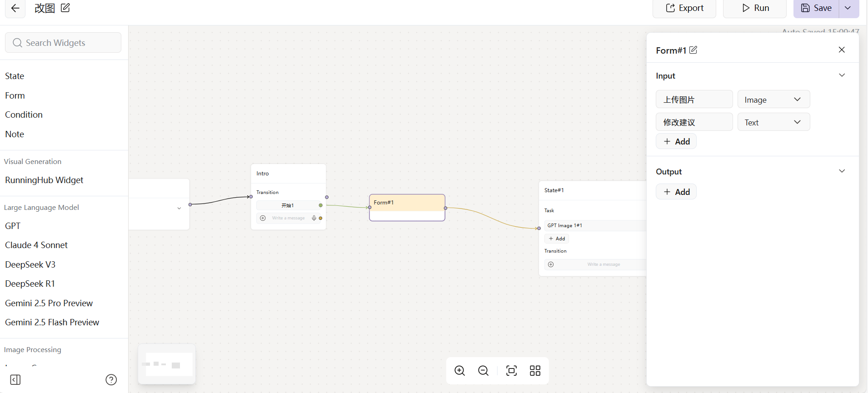Open the Image type dropdown
The width and height of the screenshot is (868, 393).
pyautogui.click(x=773, y=99)
